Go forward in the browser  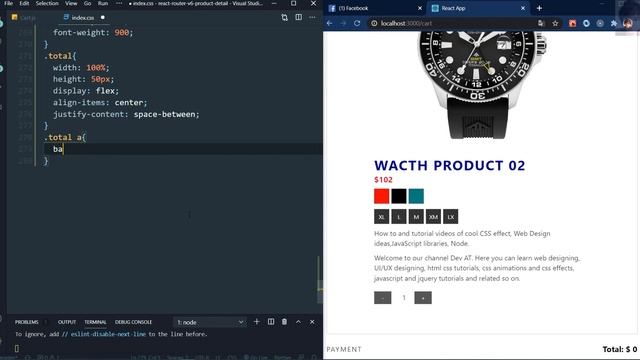pyautogui.click(x=343, y=23)
